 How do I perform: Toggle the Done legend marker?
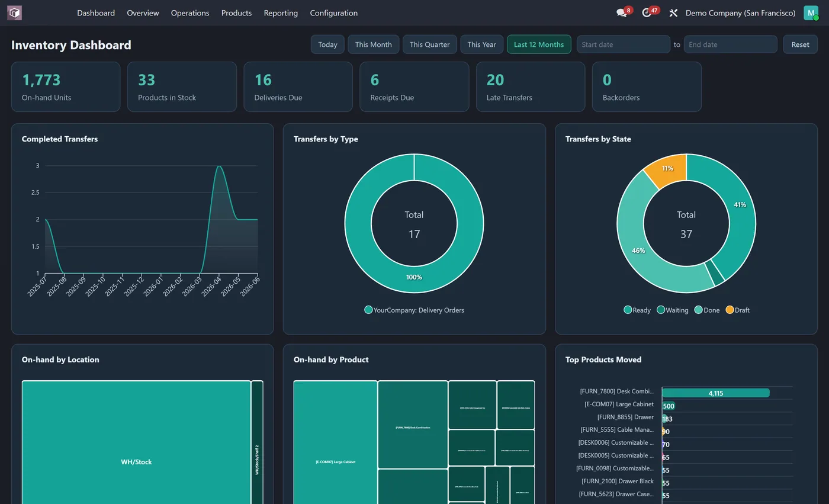point(699,310)
